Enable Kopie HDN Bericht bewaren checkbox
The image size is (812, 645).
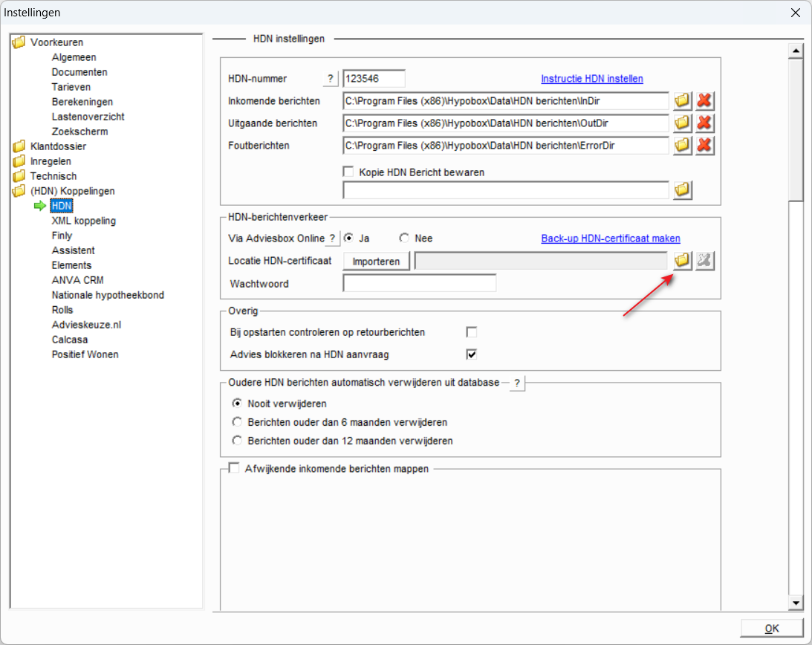coord(348,172)
